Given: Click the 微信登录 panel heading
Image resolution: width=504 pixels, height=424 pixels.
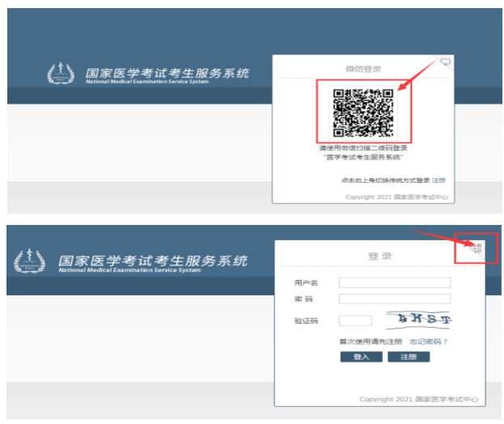Looking at the screenshot, I should 363,69.
